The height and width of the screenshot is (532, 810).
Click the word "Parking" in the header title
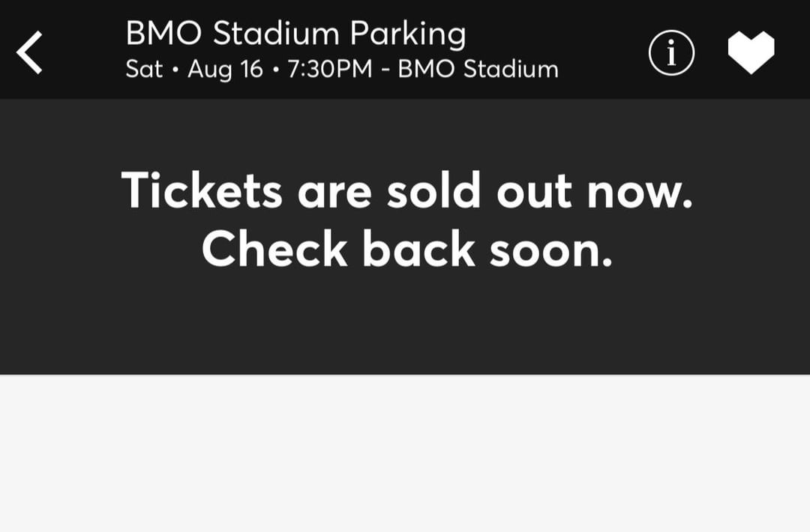tap(408, 34)
